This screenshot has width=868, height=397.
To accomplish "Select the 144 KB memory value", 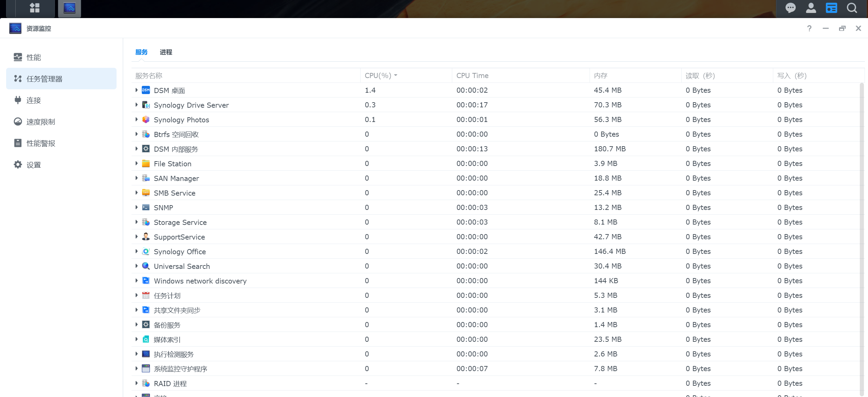I will click(x=606, y=280).
